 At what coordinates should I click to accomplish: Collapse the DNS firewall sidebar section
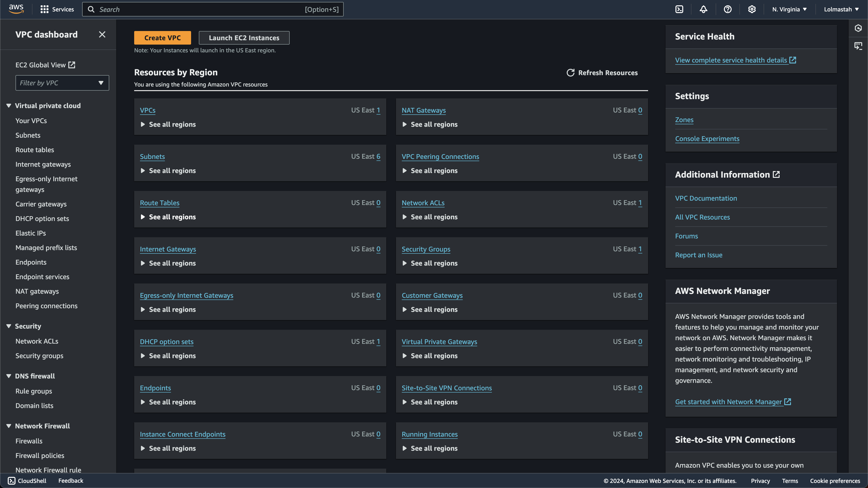point(9,376)
